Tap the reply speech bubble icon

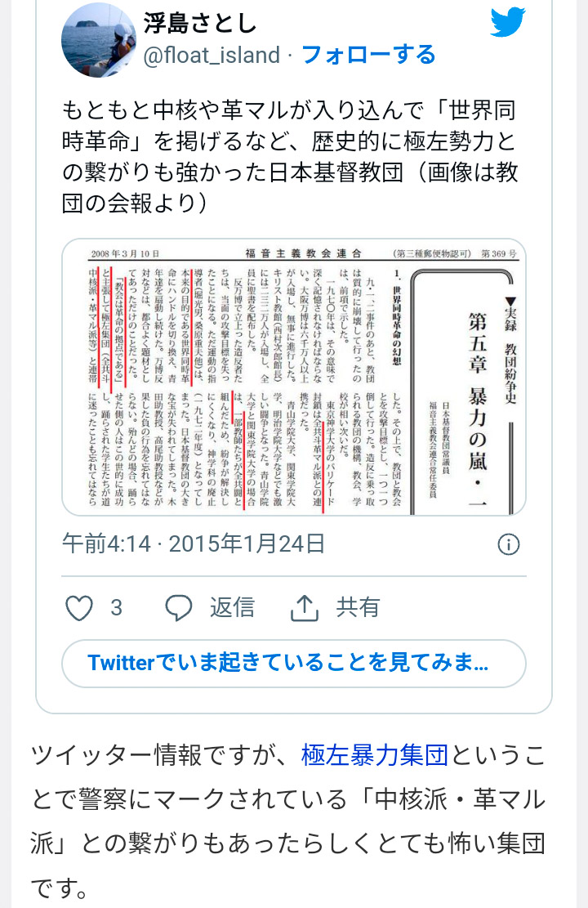click(179, 608)
